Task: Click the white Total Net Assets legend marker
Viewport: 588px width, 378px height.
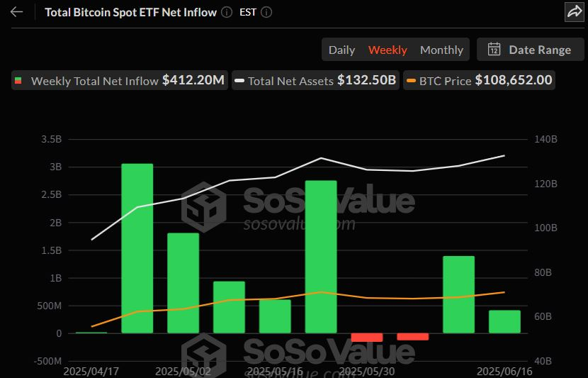Action: tap(239, 81)
